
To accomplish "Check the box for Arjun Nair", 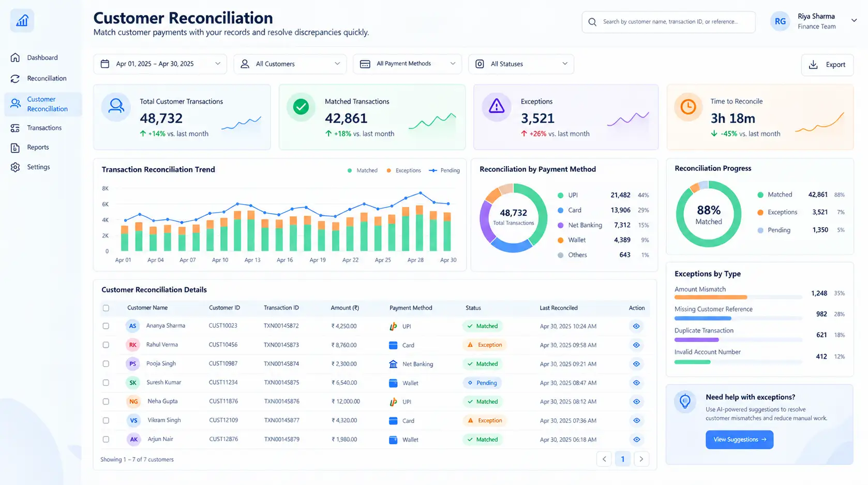I will (106, 439).
